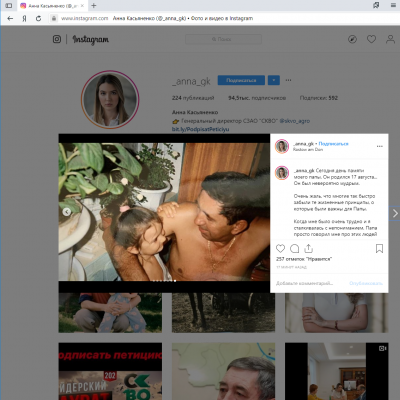
Task: Open the Explore compass icon
Action: tap(352, 39)
